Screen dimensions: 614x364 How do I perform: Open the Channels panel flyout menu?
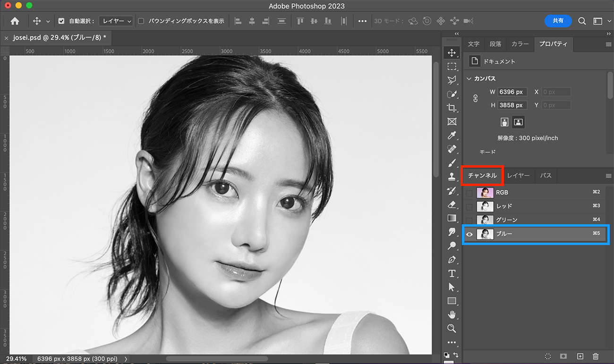point(608,176)
